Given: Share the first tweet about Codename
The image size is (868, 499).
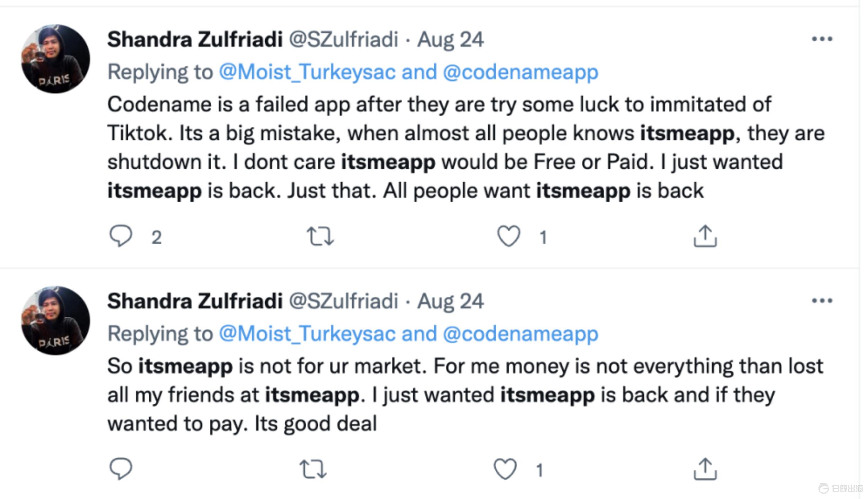Looking at the screenshot, I should [x=705, y=236].
